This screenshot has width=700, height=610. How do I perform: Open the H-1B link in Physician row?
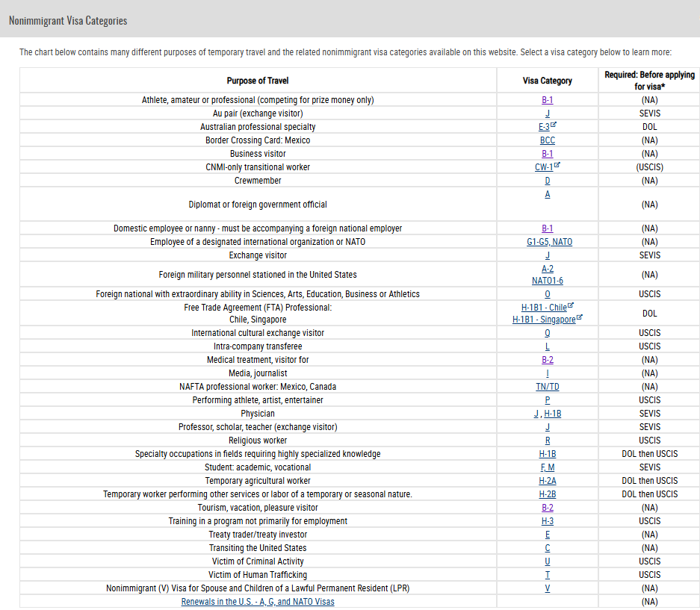click(x=552, y=414)
